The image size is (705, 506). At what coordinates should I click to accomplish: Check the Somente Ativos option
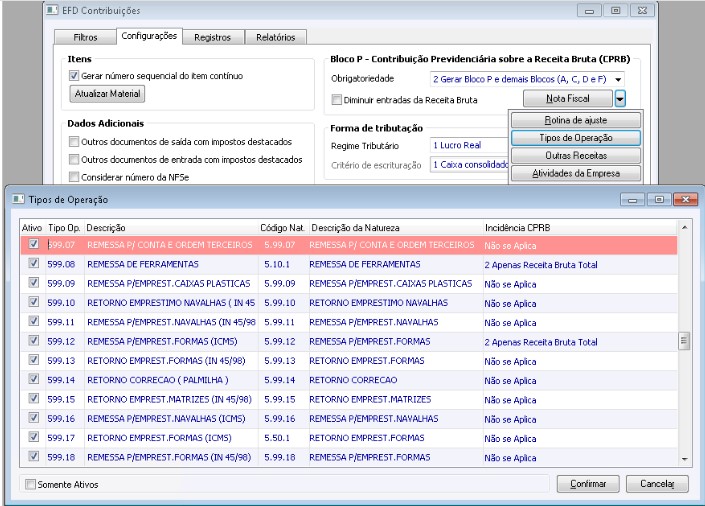click(x=30, y=484)
